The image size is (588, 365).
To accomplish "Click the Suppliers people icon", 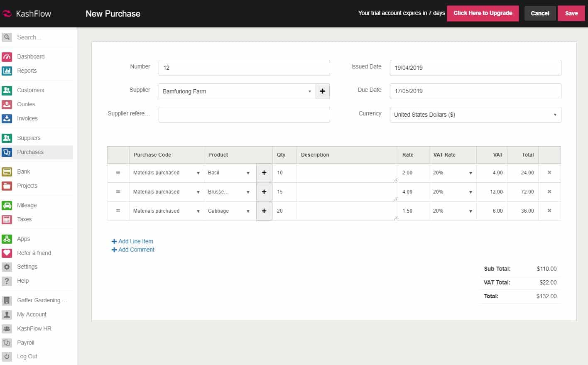I will coord(7,138).
